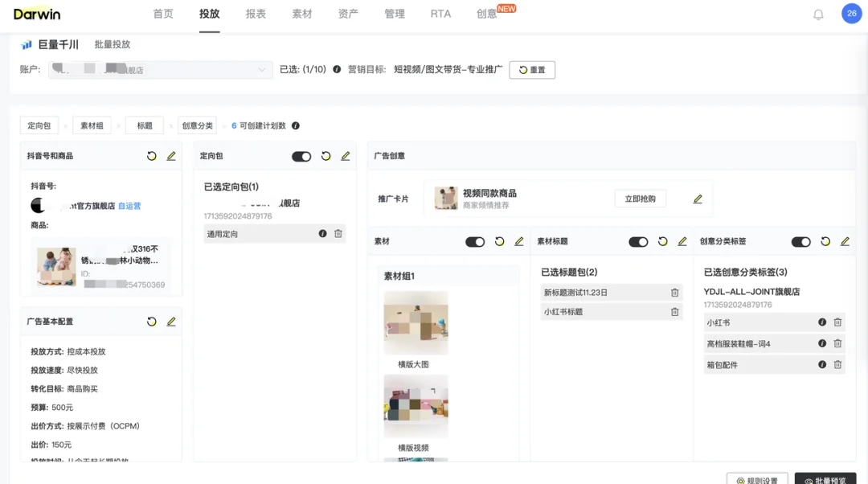Edit the 创意分类标签 section
868x484 pixels.
click(845, 241)
